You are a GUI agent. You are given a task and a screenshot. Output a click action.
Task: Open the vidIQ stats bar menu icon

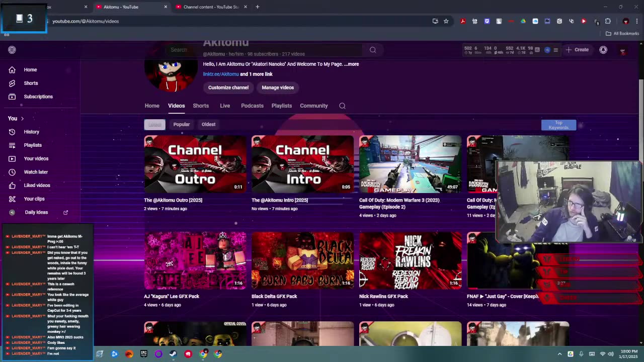click(x=555, y=50)
